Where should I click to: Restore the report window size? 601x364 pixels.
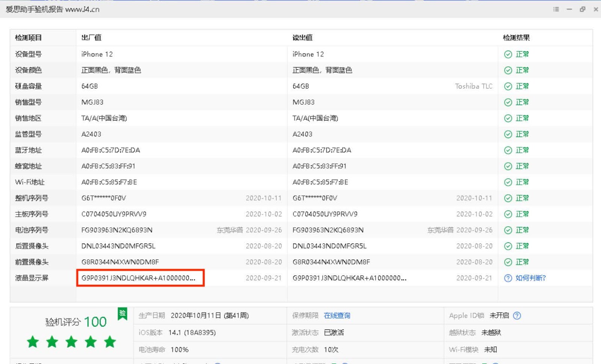[583, 9]
